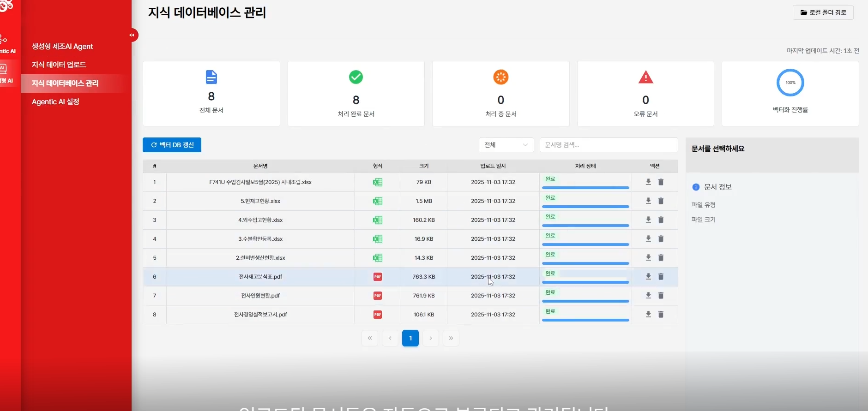Viewport: 868px width, 411px height.
Task: Click PDF icon for 전사인원현황.pdf
Action: coord(378,296)
